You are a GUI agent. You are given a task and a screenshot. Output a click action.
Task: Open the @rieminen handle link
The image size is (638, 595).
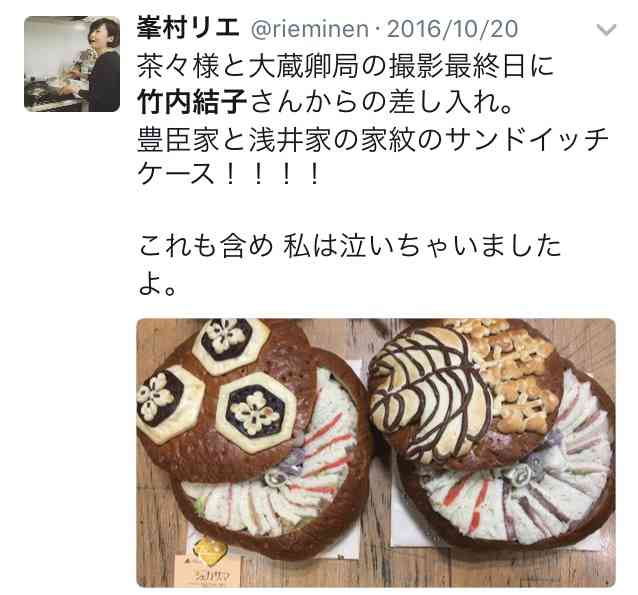point(310,29)
